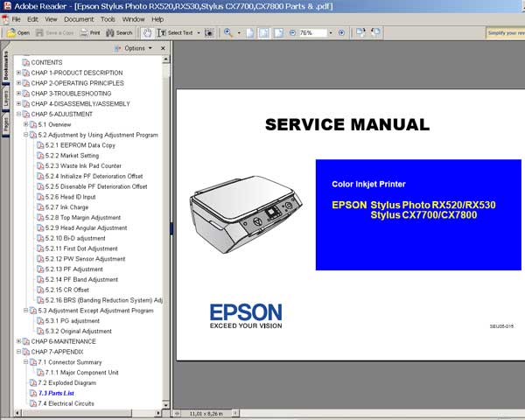Click bookmarks horizontal scroll right arrow
Image resolution: width=525 pixels, height=420 pixels.
coord(158,413)
